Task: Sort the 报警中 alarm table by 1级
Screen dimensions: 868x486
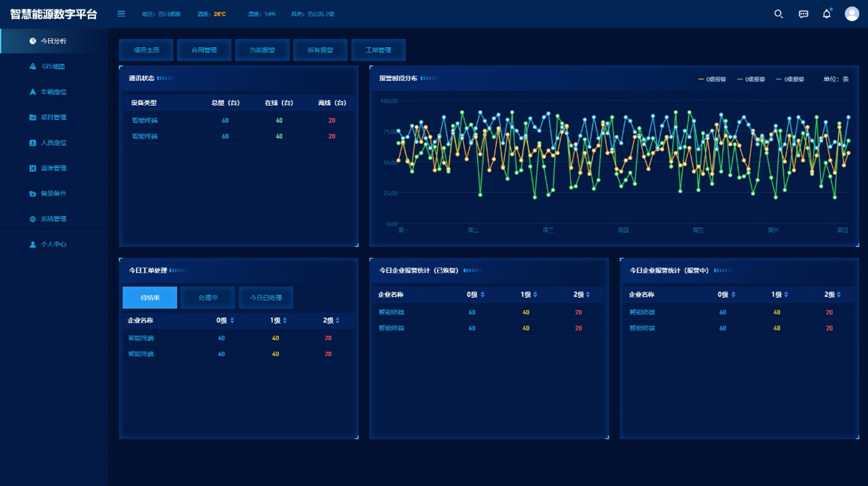Action: (786, 295)
